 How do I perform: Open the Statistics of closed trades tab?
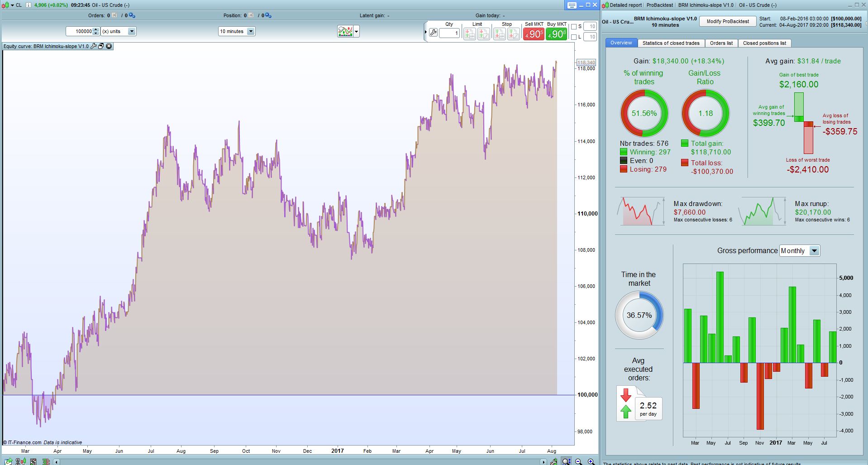[671, 43]
